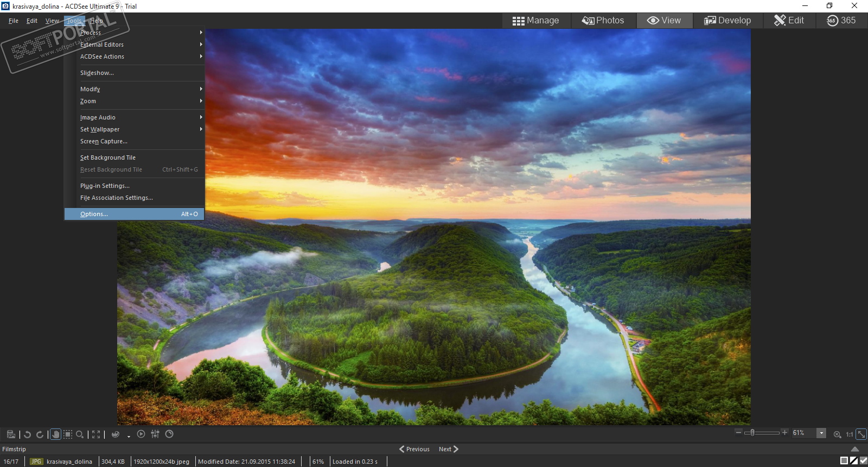Screen dimensions: 868x467
Task: Expand the Set Wallpaper submenu
Action: 135,129
